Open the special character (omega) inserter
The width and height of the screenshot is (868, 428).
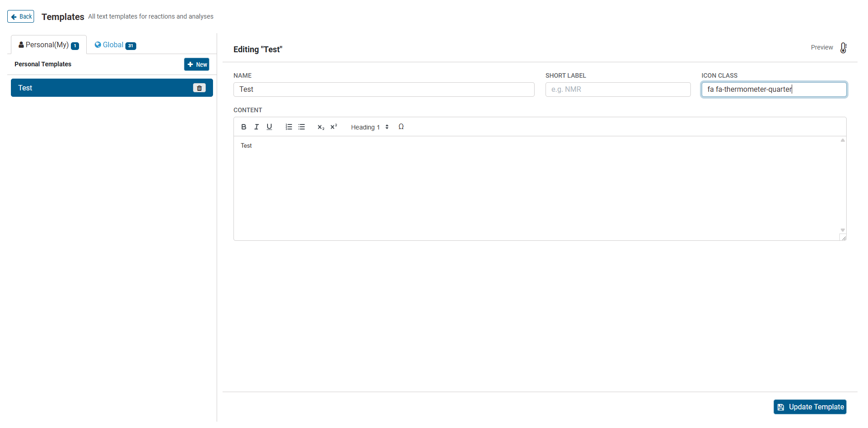[x=401, y=127]
